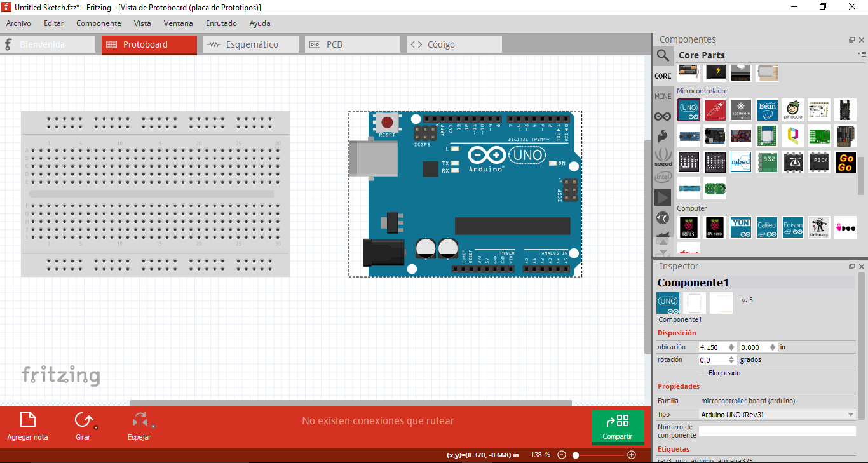
Task: Zoom in with the plus button
Action: point(632,455)
